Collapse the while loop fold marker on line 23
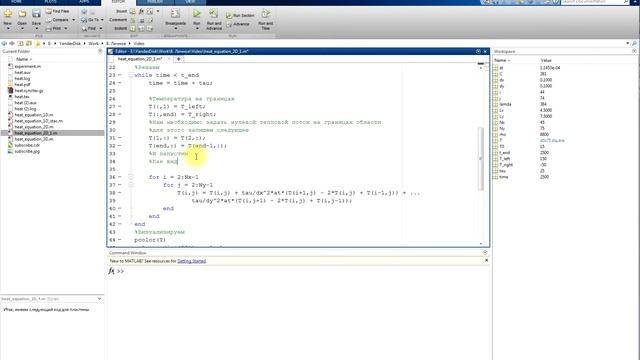640x360 pixels. [131, 75]
